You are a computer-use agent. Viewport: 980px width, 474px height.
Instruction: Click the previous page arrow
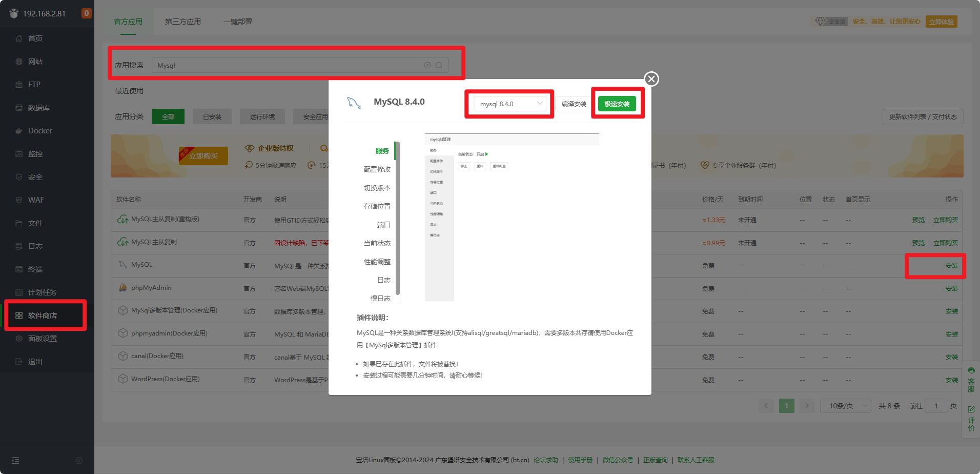[x=766, y=406]
